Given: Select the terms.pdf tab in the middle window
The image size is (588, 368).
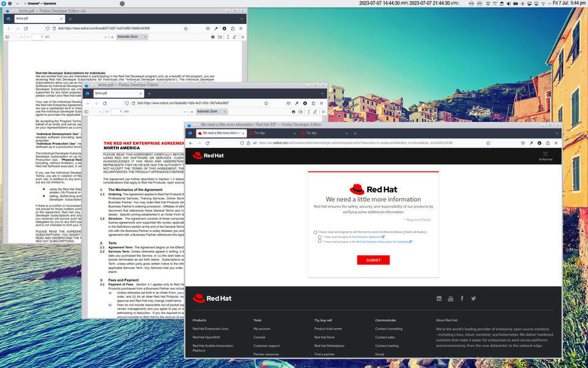Looking at the screenshot, I should pyautogui.click(x=118, y=93).
